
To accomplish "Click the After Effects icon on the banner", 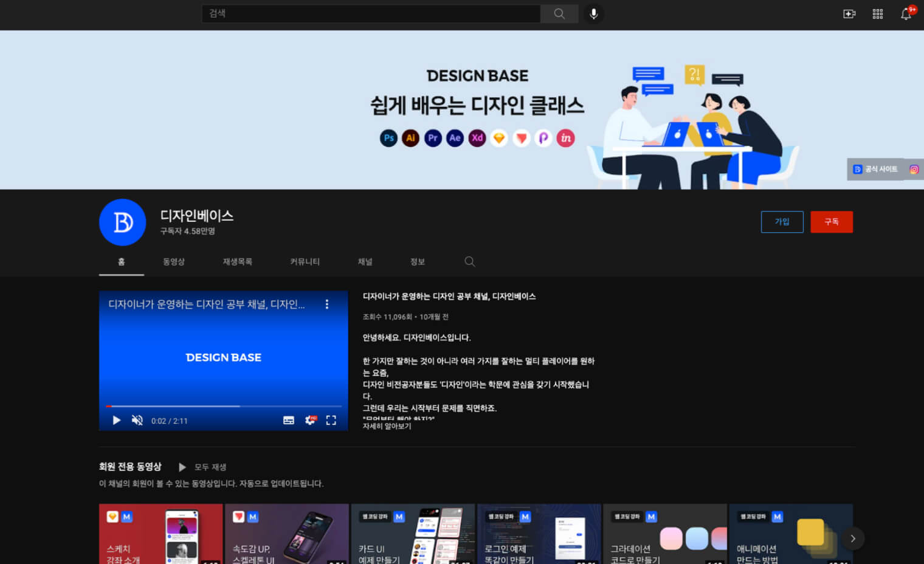I will pos(455,138).
